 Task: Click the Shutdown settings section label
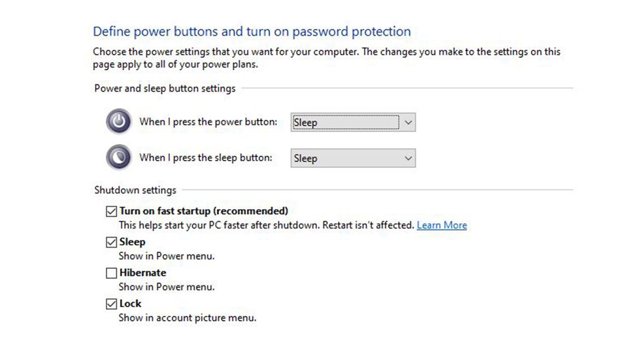135,190
